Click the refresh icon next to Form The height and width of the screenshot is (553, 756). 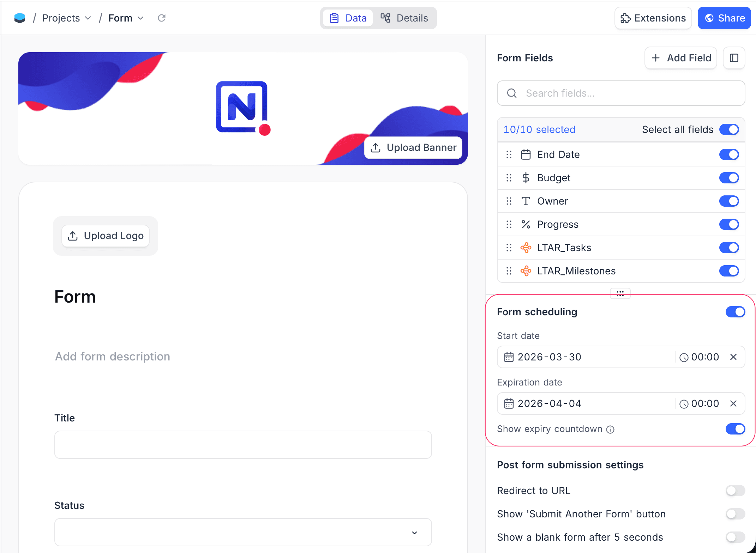click(x=161, y=18)
